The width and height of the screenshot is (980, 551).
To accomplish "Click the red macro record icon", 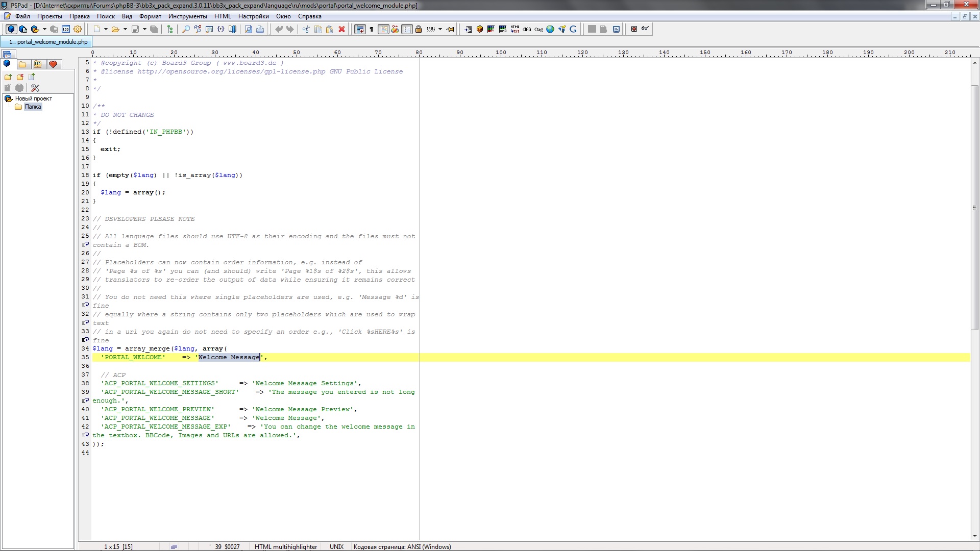I will pyautogui.click(x=634, y=29).
